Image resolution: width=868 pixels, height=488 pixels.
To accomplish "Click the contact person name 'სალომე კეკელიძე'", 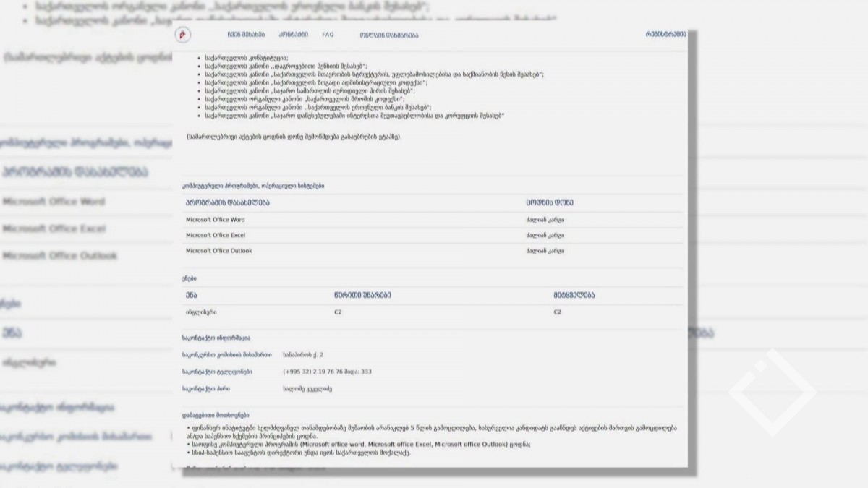I will [x=307, y=389].
